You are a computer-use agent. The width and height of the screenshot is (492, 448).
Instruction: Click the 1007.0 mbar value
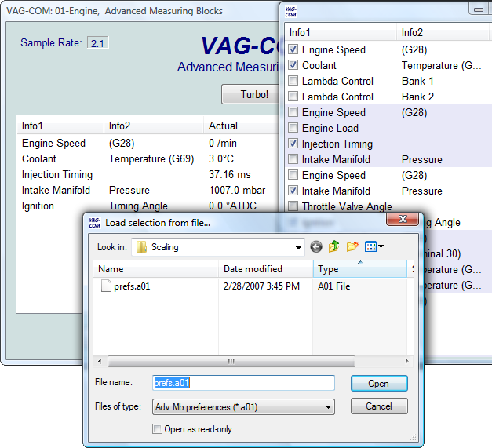pyautogui.click(x=237, y=190)
